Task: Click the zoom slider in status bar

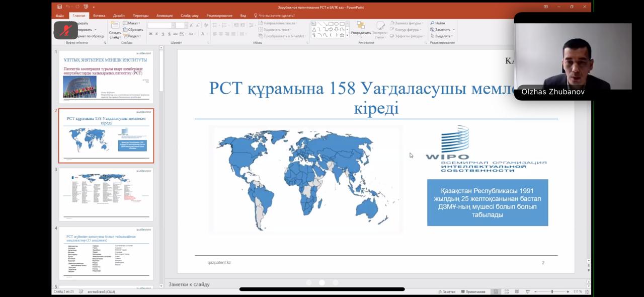Action: 552,291
